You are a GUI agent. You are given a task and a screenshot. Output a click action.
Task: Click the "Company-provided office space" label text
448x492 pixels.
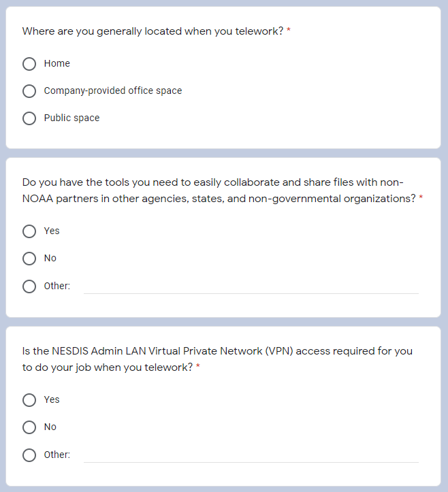pos(113,91)
